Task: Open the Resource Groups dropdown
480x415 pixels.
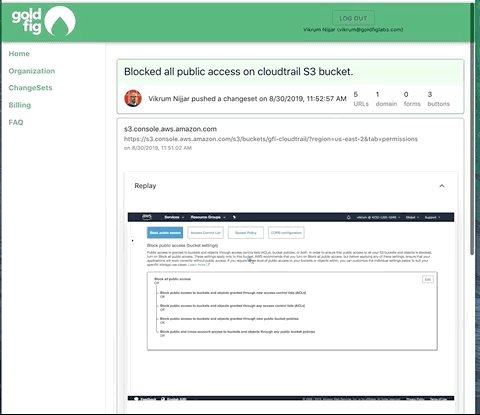Action: click(208, 217)
